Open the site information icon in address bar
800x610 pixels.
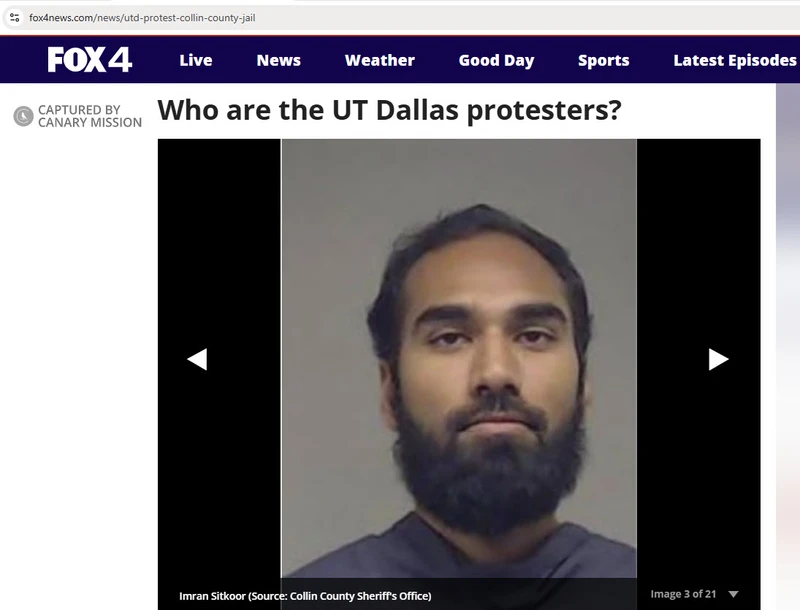[14, 18]
